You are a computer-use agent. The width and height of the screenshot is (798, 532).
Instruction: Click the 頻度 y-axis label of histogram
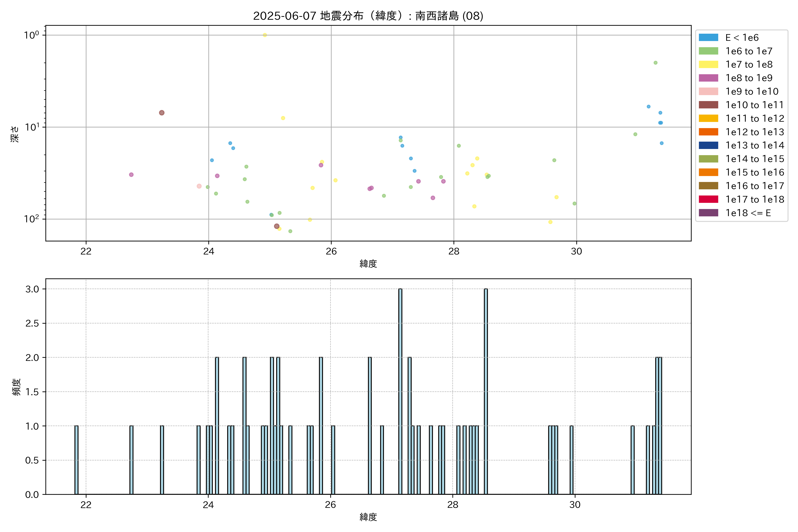(x=16, y=387)
